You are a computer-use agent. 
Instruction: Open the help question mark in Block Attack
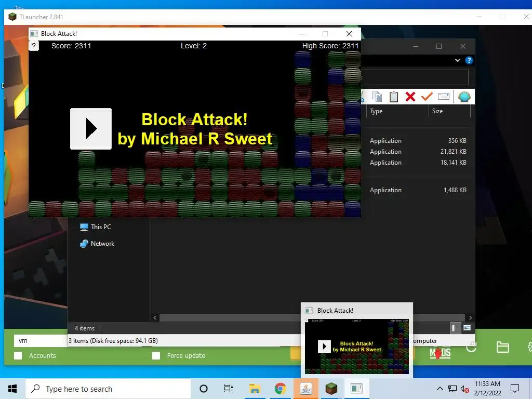34,46
